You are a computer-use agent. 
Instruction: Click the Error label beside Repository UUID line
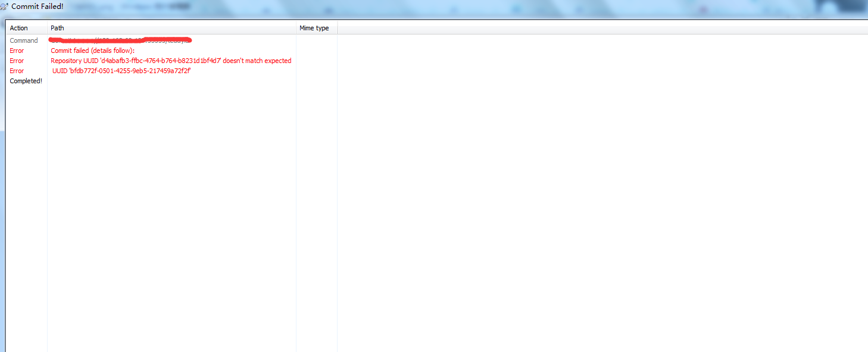tap(17, 61)
